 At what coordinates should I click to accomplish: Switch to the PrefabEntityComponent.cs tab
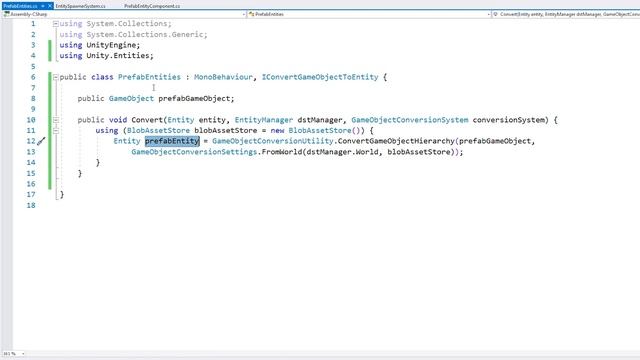[152, 6]
